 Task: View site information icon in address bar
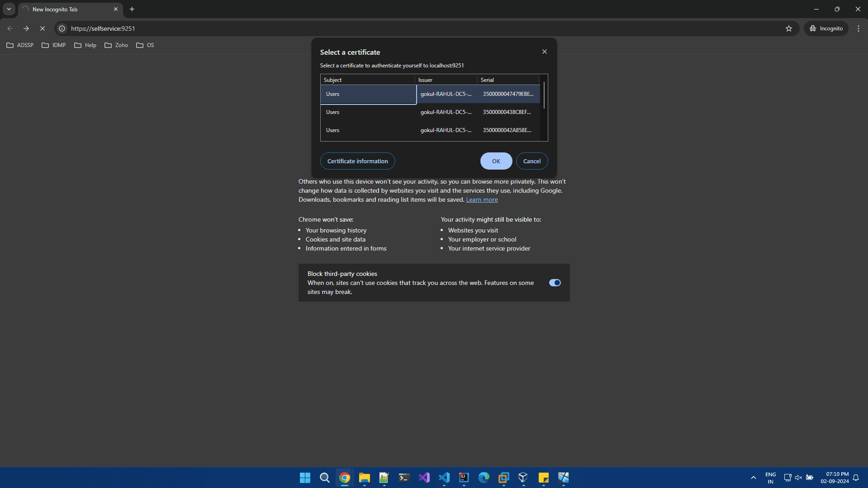pos(62,28)
